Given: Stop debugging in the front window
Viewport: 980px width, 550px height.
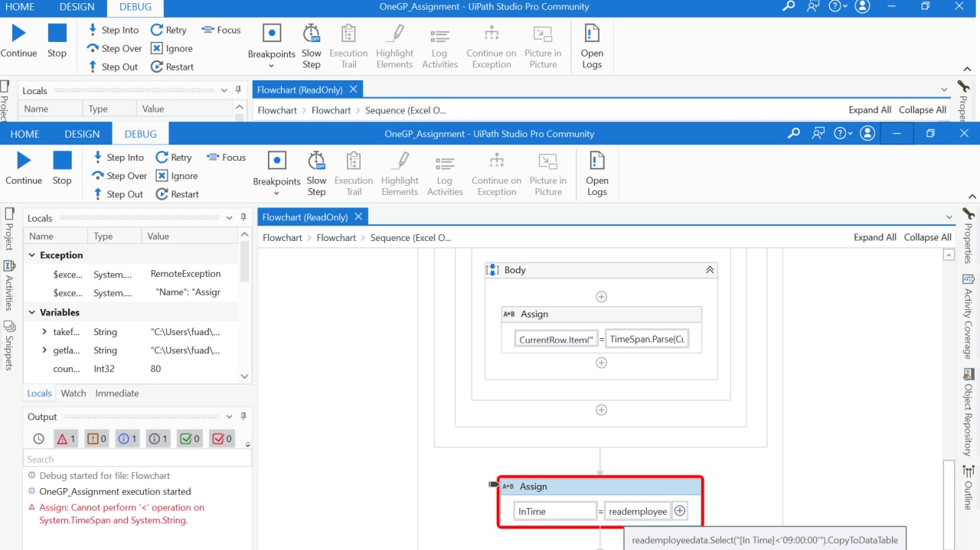Looking at the screenshot, I should pyautogui.click(x=62, y=168).
